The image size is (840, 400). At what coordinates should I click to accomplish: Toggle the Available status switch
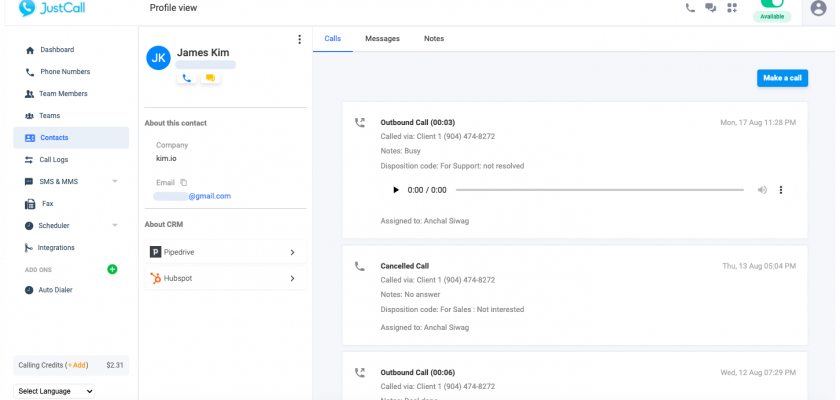coord(772,3)
